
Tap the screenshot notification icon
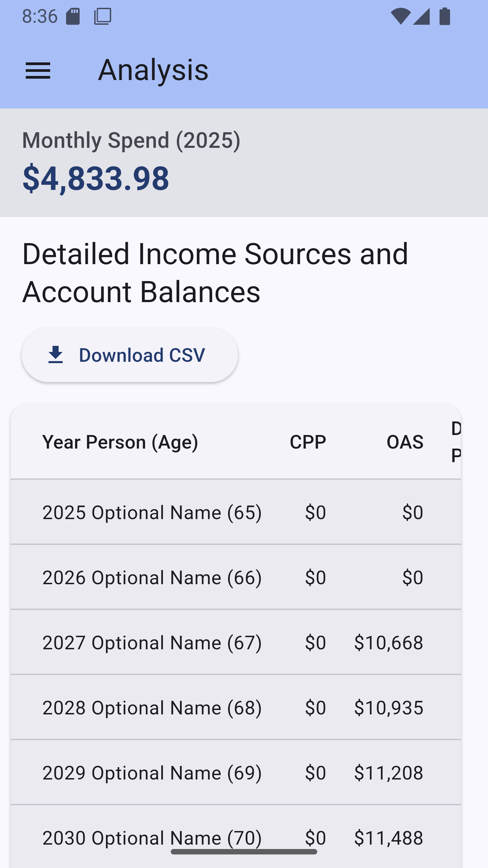tap(103, 16)
